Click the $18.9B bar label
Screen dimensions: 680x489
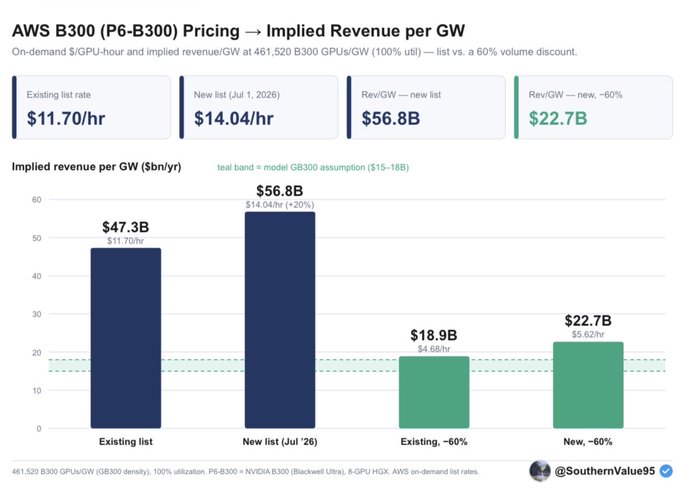[434, 335]
